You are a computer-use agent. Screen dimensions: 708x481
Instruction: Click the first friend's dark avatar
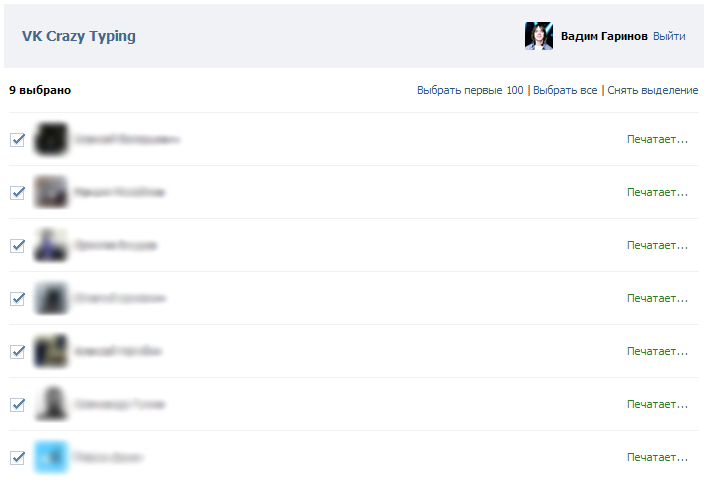coord(51,139)
